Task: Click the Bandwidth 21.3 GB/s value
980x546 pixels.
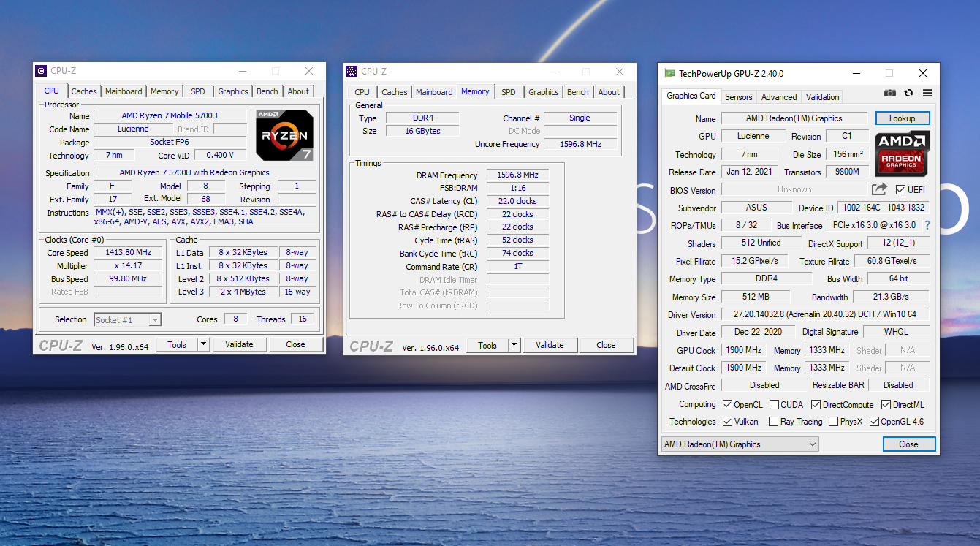Action: tap(890, 297)
